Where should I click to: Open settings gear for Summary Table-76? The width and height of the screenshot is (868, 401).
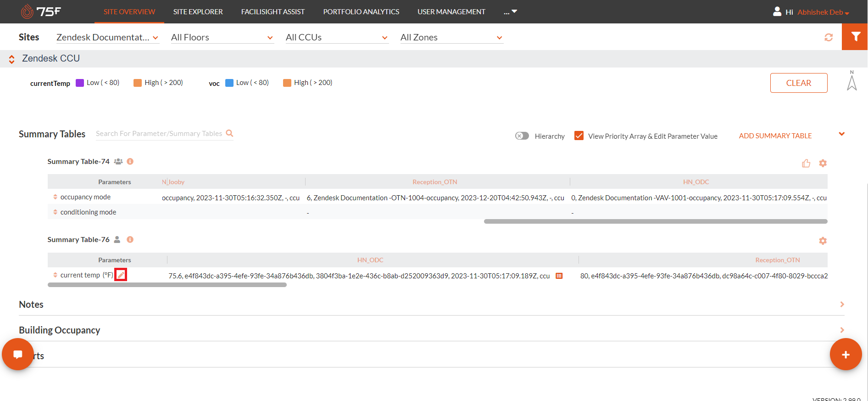(x=823, y=241)
